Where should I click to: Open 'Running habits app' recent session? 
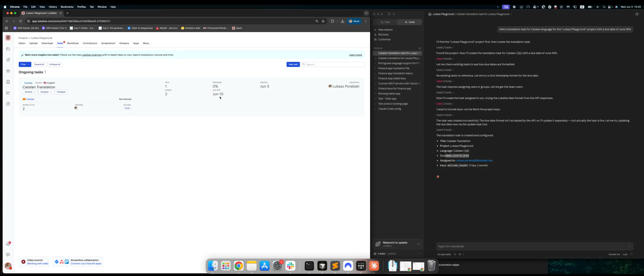pos(389,94)
